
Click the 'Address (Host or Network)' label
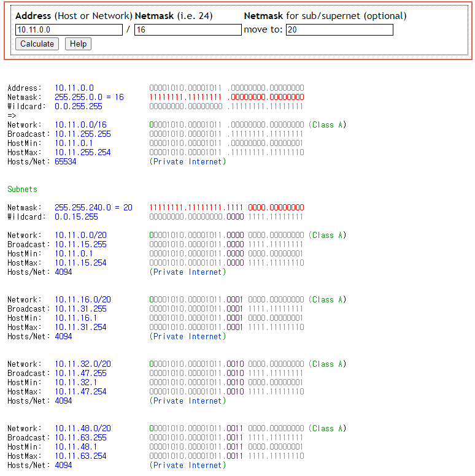74,16
